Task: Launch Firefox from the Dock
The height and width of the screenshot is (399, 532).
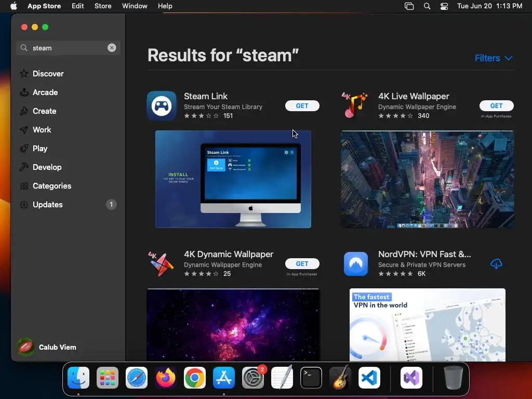Action: [166, 378]
